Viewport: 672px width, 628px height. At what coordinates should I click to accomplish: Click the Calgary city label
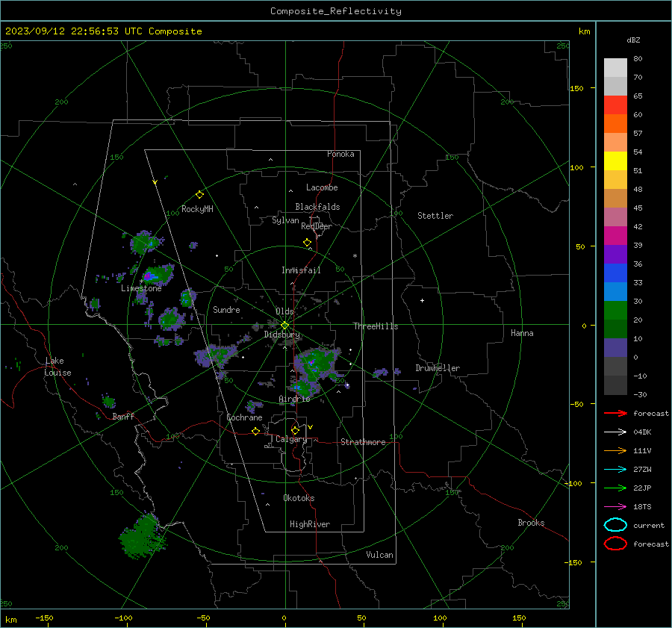coord(291,439)
